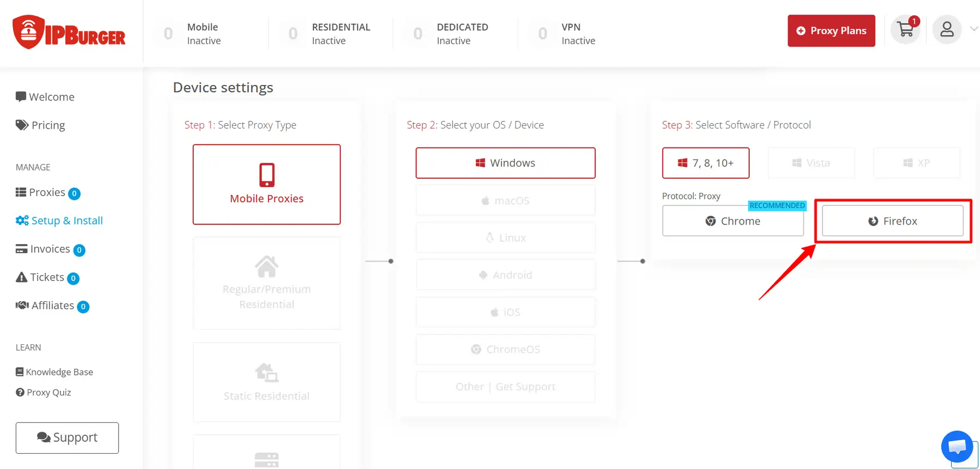The image size is (980, 469).
Task: Open Proxies in the sidebar
Action: click(48, 192)
